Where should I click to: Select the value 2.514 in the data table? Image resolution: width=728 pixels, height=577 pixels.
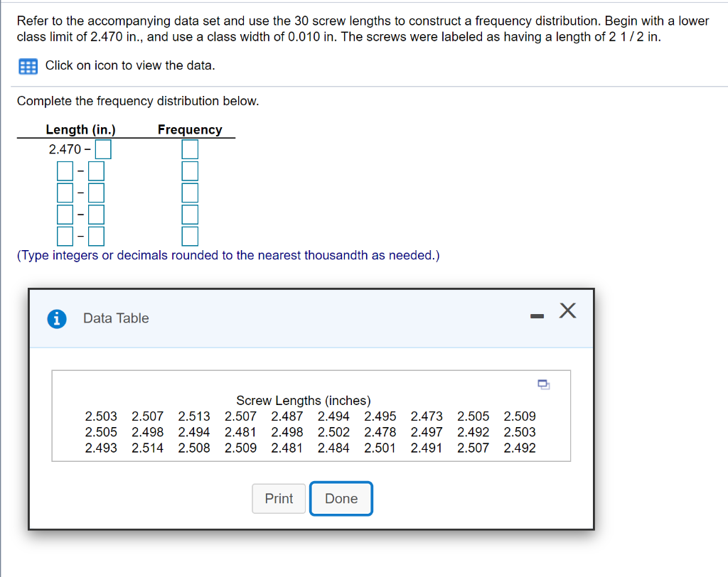point(147,448)
